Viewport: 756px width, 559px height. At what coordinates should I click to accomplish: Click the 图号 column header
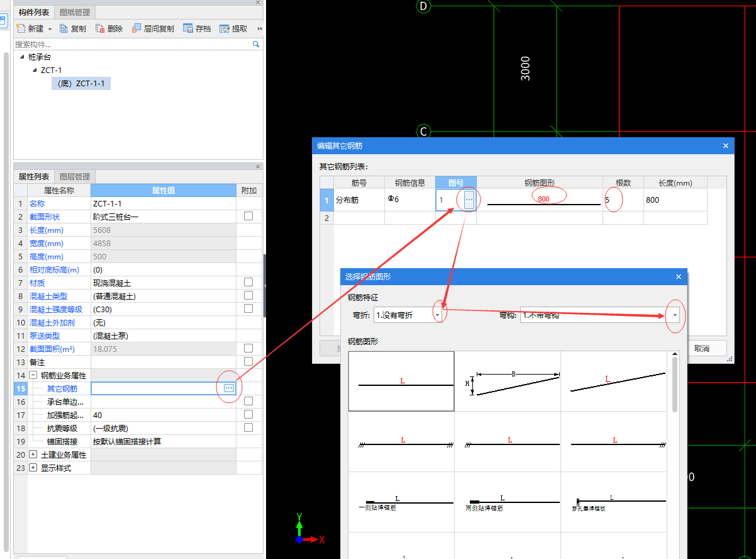(x=456, y=183)
